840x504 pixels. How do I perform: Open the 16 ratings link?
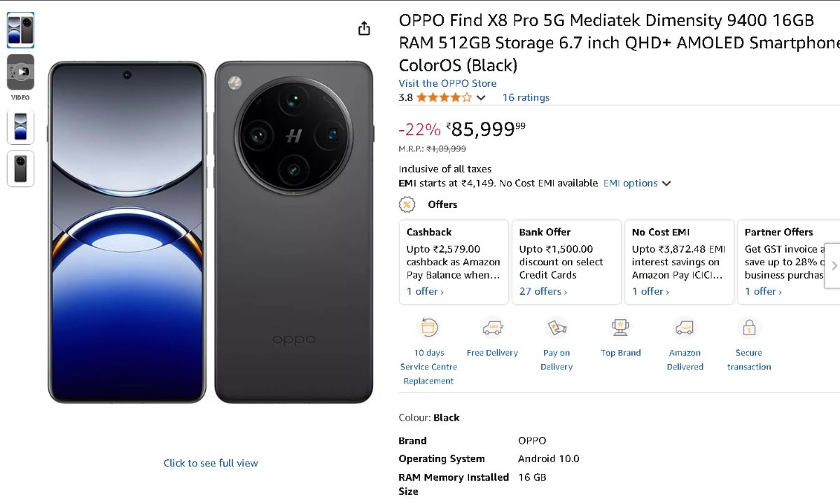(x=526, y=98)
